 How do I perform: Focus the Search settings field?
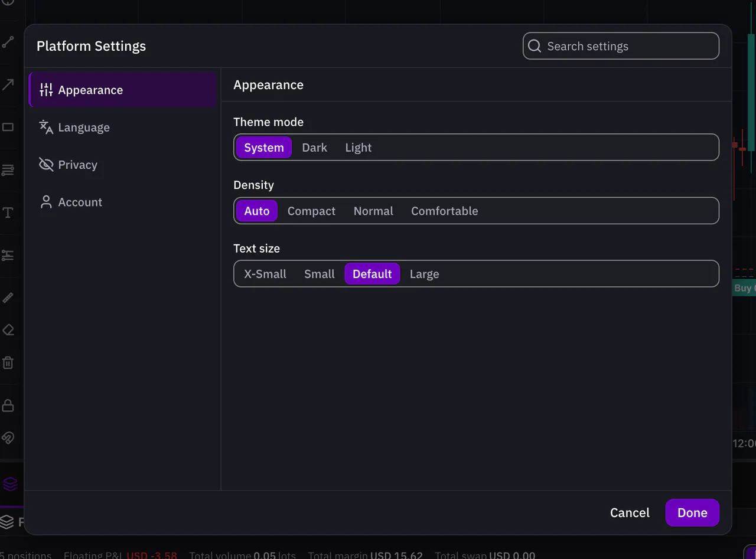(621, 46)
